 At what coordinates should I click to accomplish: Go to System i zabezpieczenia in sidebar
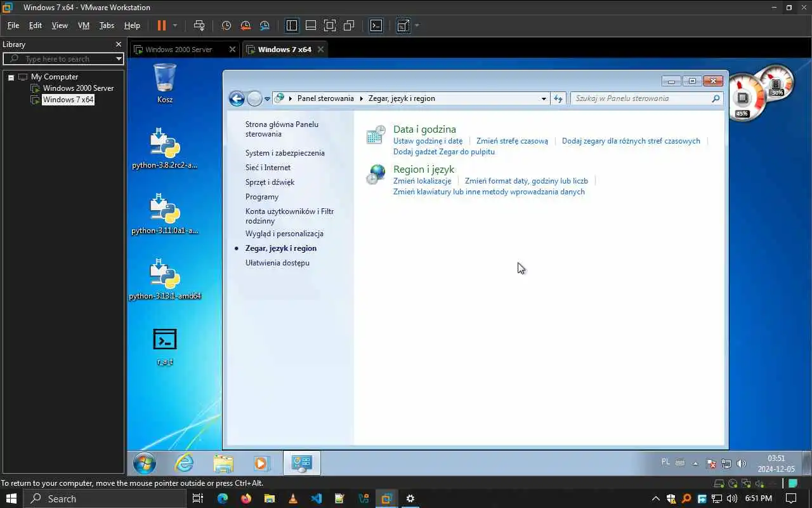[x=285, y=153]
